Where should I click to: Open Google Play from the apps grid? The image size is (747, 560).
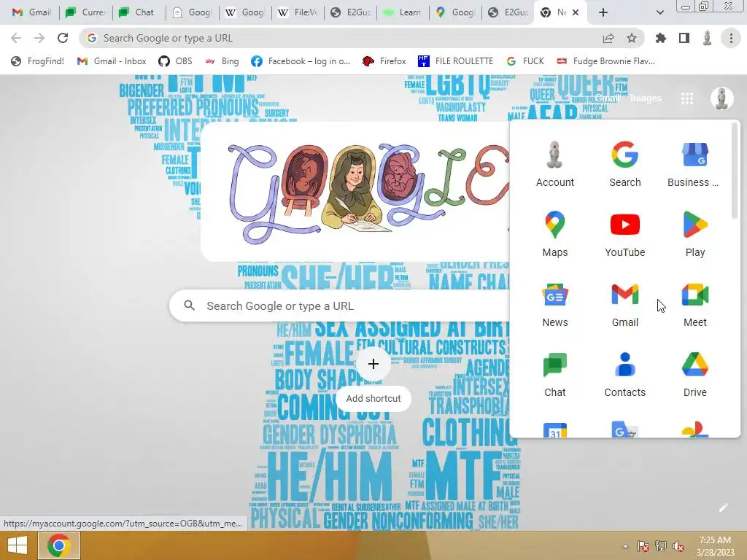[694, 234]
